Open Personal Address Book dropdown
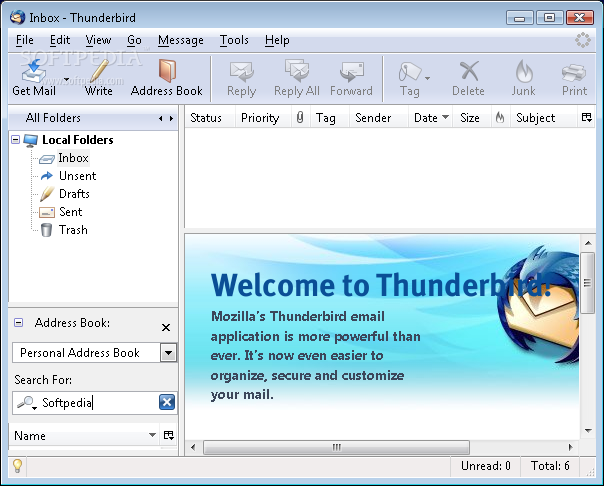This screenshot has height=486, width=604. pyautogui.click(x=169, y=352)
